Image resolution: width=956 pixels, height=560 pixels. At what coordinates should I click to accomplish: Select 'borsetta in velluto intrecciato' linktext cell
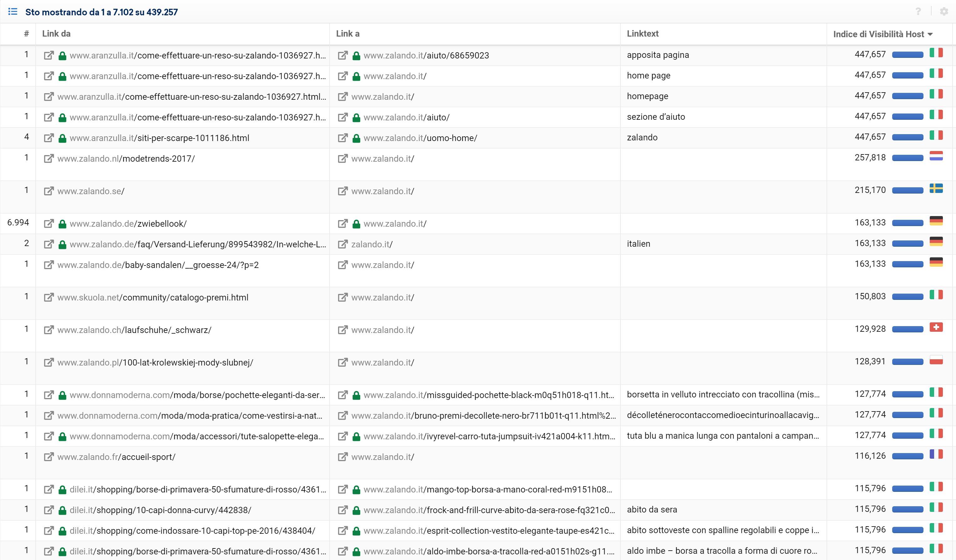(x=723, y=394)
